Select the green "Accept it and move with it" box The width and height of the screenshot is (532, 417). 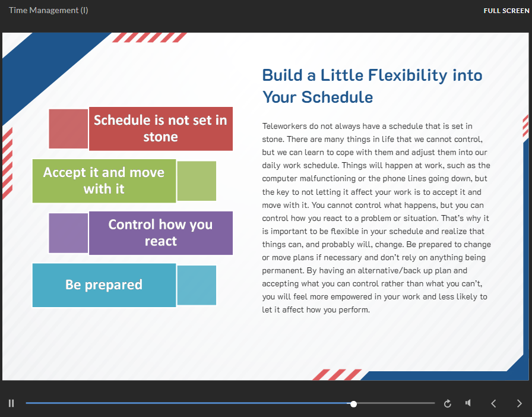[104, 181]
